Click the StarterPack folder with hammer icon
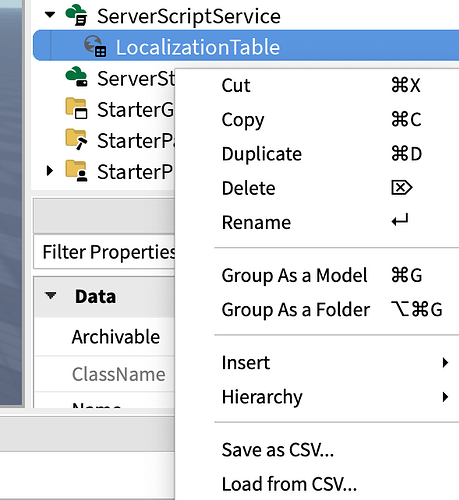This screenshot has width=459, height=500. click(x=76, y=139)
